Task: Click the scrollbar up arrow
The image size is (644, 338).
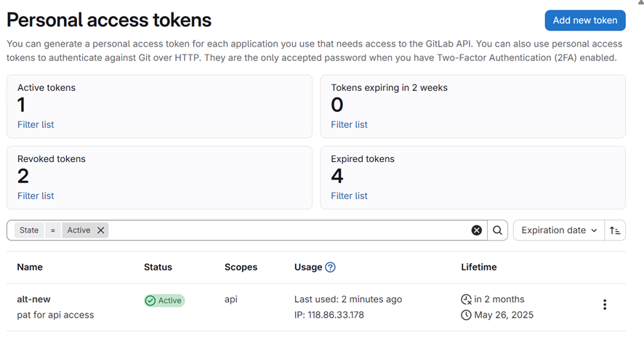Action: click(x=640, y=4)
